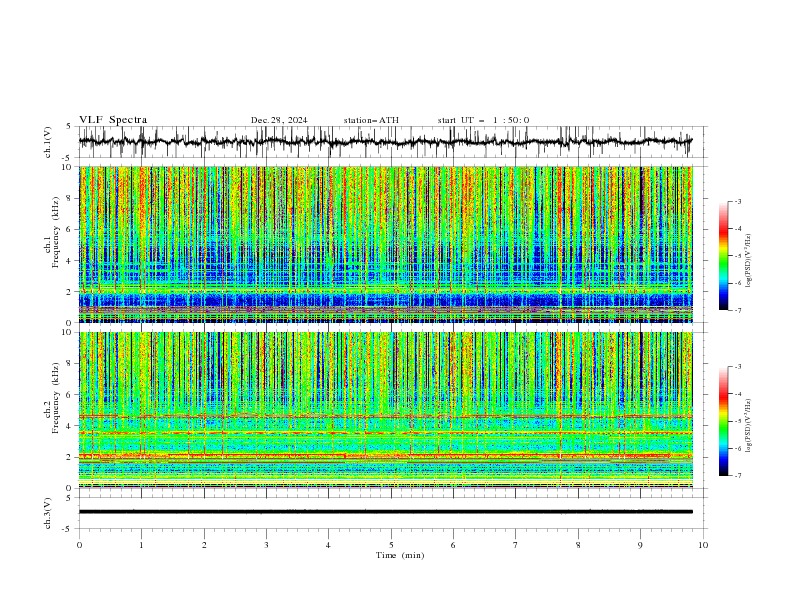Image resolution: width=792 pixels, height=612 pixels.
Task: Click the "Dec.28, 2024" date label
Action: click(279, 120)
